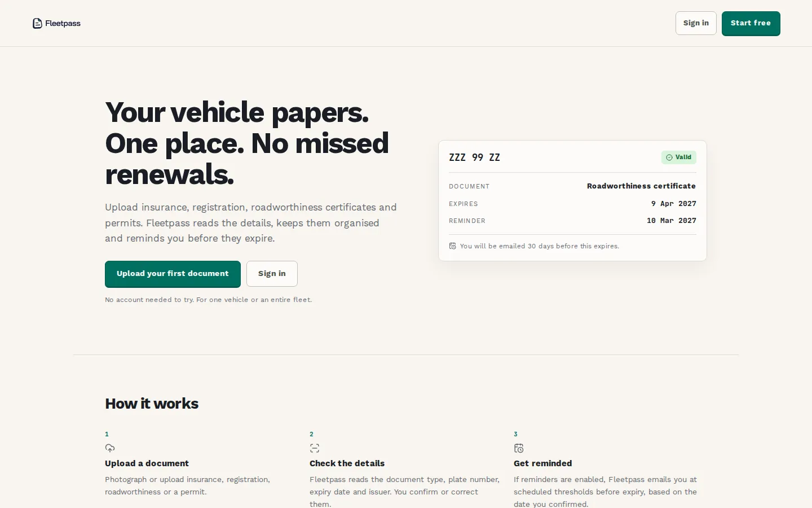Click the emailed 30 days before expiry note

[x=539, y=246]
